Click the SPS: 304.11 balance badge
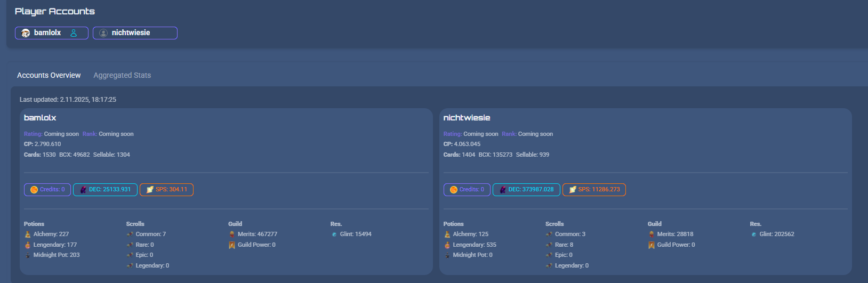Viewport: 868px width, 283px height. [x=166, y=190]
